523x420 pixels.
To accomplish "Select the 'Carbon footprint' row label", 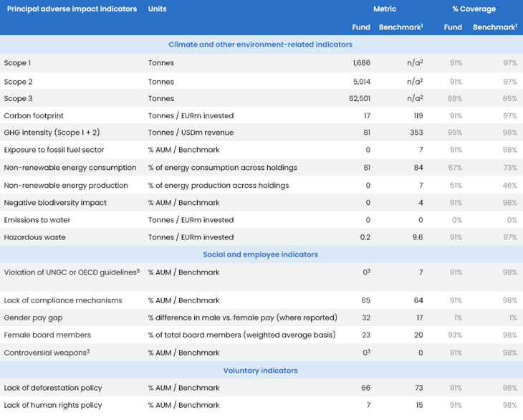I will [29, 115].
